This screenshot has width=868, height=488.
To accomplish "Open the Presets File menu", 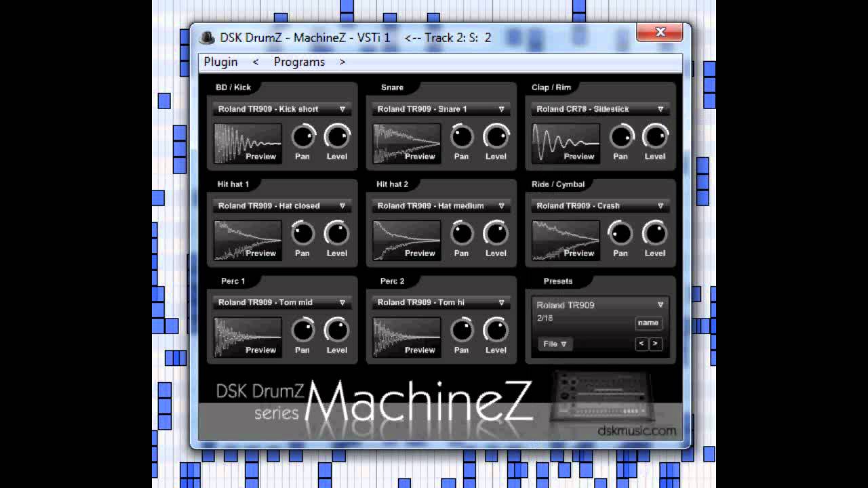I will (555, 344).
